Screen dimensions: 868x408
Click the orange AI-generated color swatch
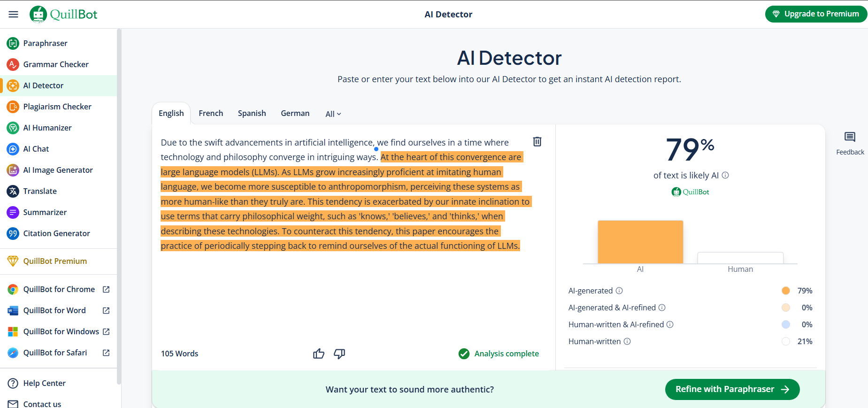click(x=786, y=291)
